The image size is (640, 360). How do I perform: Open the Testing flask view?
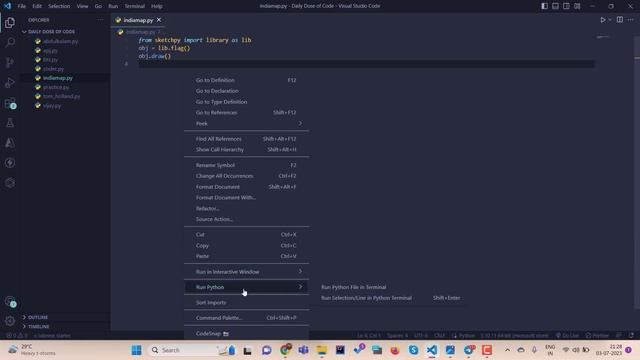pyautogui.click(x=10, y=123)
